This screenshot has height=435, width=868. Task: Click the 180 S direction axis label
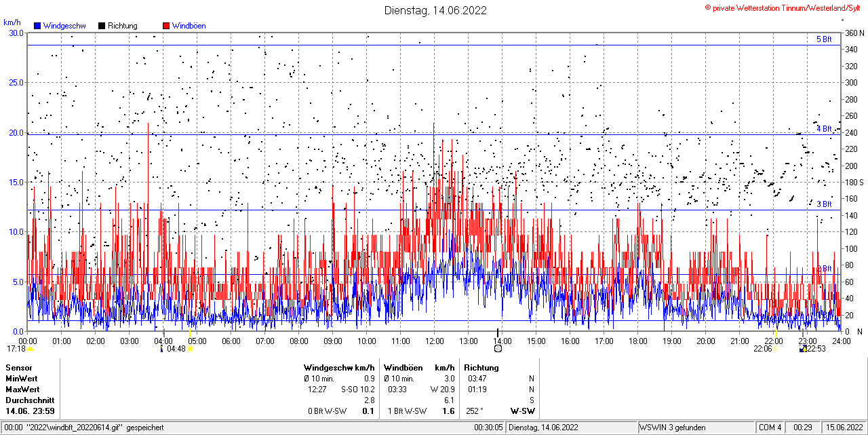(x=854, y=182)
